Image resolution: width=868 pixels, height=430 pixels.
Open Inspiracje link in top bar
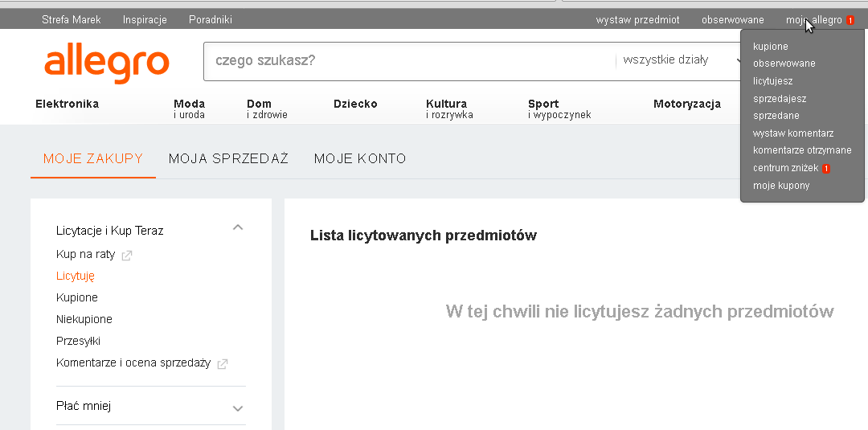pyautogui.click(x=145, y=20)
